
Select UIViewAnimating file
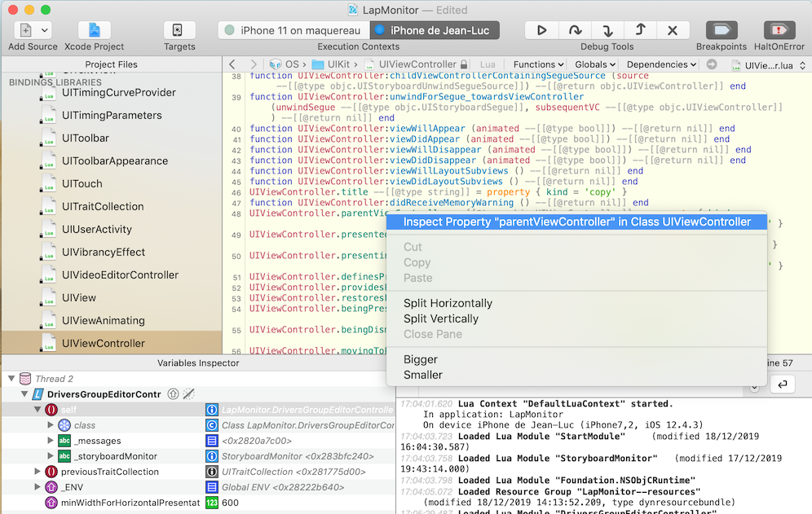103,320
